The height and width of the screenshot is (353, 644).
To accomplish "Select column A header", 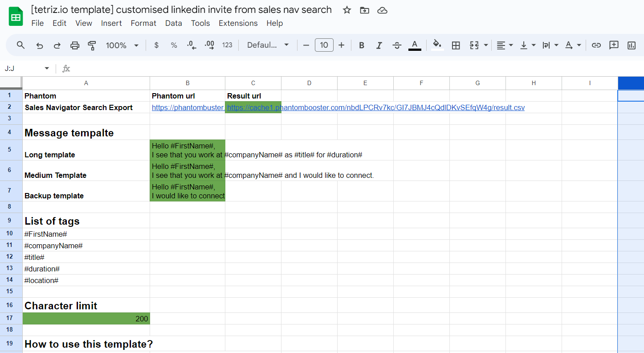I will (x=86, y=83).
